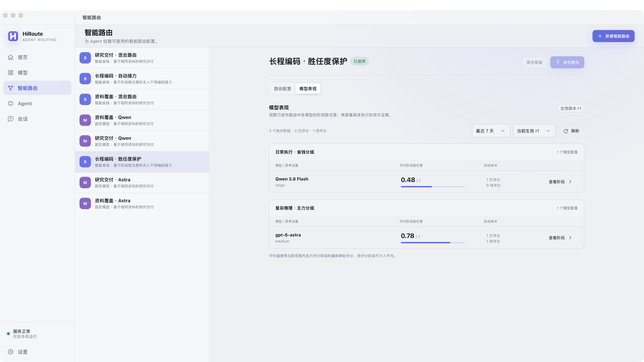Click the 刷新 button label
The height and width of the screenshot is (362, 644).
575,131
